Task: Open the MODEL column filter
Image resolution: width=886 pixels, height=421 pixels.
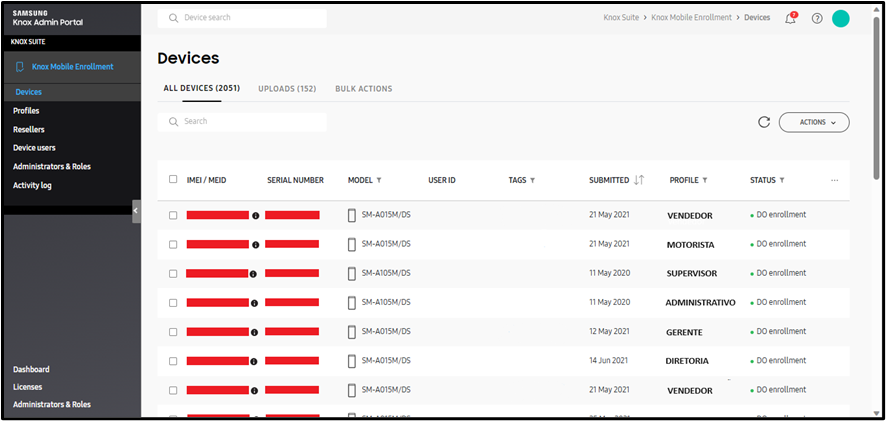Action: pyautogui.click(x=379, y=180)
